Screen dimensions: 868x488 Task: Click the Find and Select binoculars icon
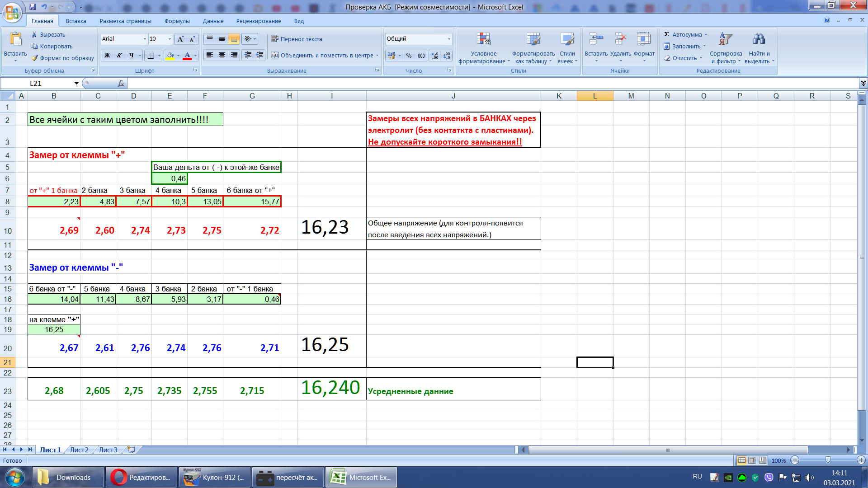[x=759, y=40]
